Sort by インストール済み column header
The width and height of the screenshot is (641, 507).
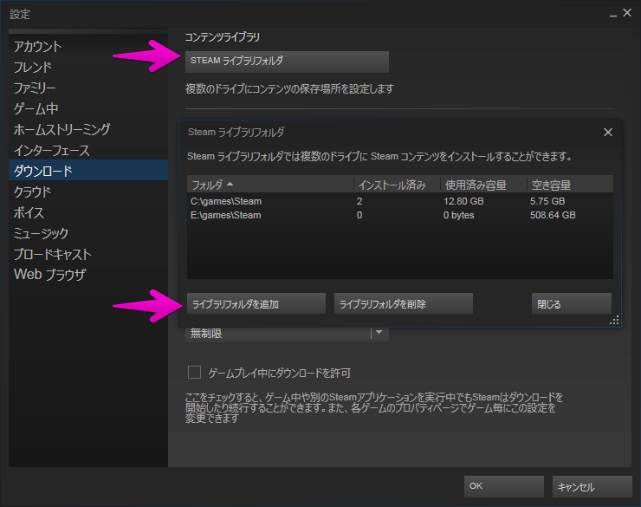(396, 184)
